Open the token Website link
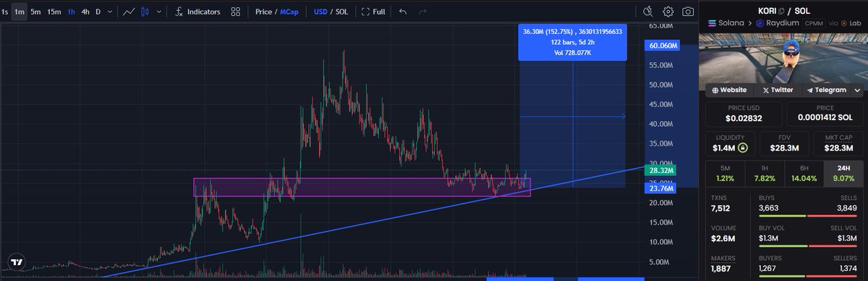Image resolution: width=868 pixels, height=281 pixels. 729,90
